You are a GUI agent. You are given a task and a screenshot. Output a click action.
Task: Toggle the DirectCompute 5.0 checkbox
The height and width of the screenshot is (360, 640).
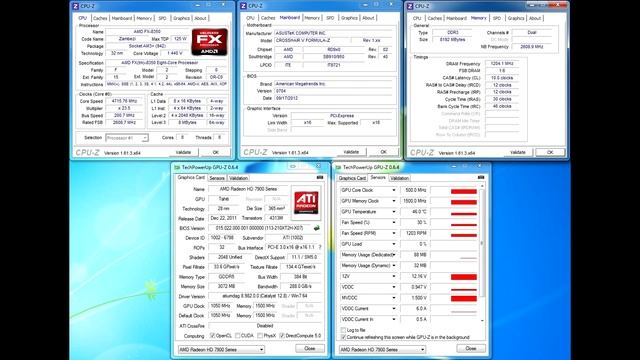coord(282,336)
